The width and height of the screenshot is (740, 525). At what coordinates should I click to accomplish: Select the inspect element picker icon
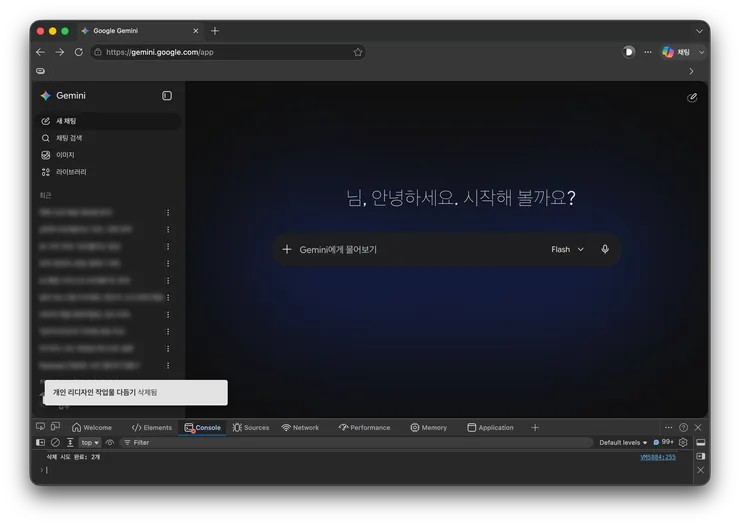(x=41, y=427)
